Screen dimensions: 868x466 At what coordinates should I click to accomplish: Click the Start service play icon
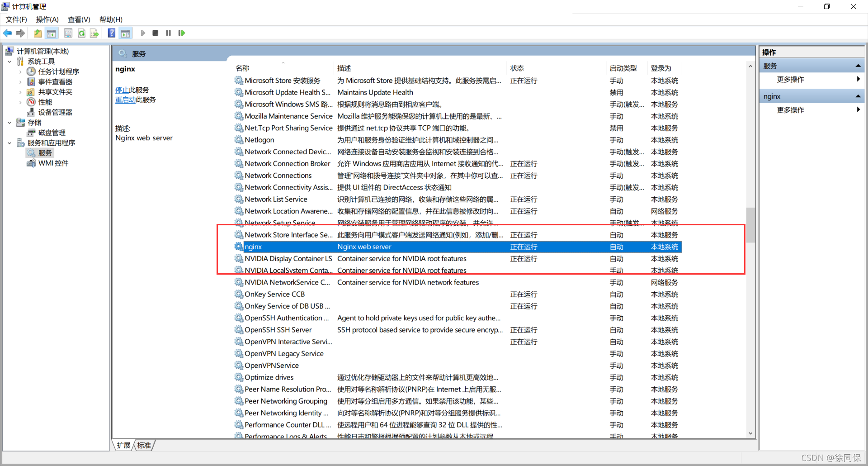143,33
